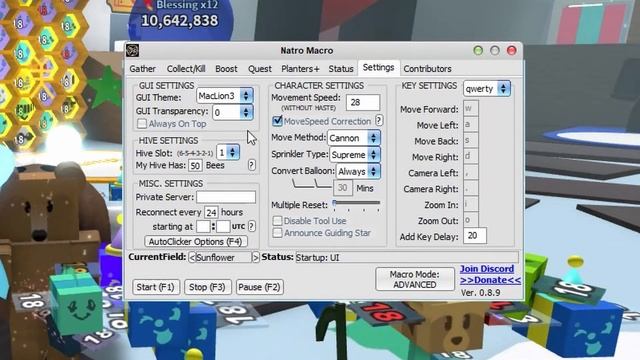Screen dimensions: 640x360
Task: Switch to the Planters+ tab
Action: coord(300,69)
